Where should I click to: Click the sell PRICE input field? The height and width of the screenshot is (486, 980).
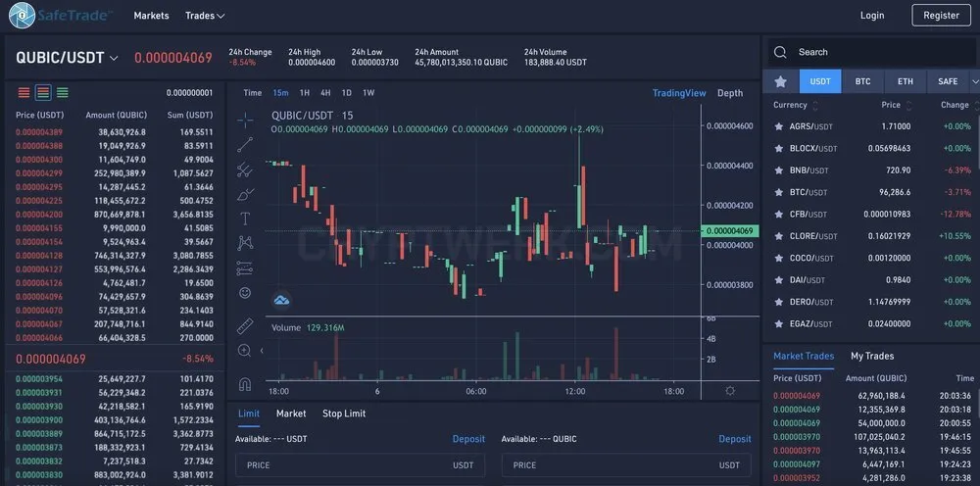(x=626, y=465)
